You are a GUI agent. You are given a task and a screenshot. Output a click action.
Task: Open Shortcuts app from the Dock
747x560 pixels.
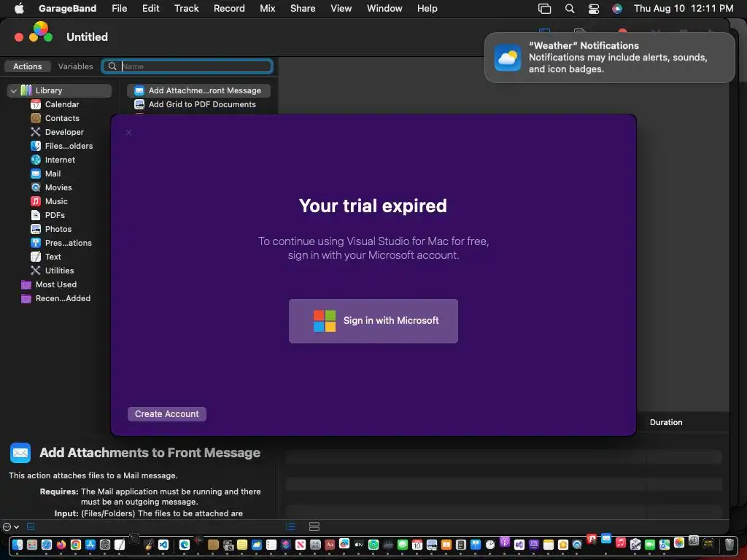click(x=286, y=545)
